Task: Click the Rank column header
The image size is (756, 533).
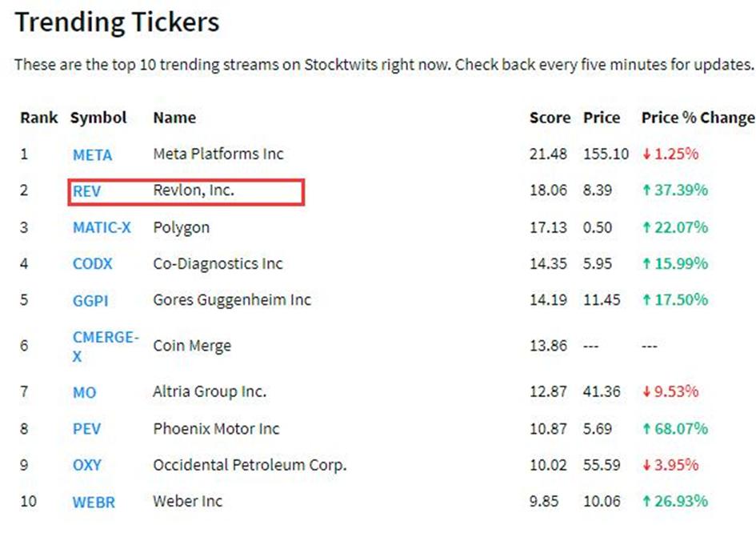Action: pos(39,118)
